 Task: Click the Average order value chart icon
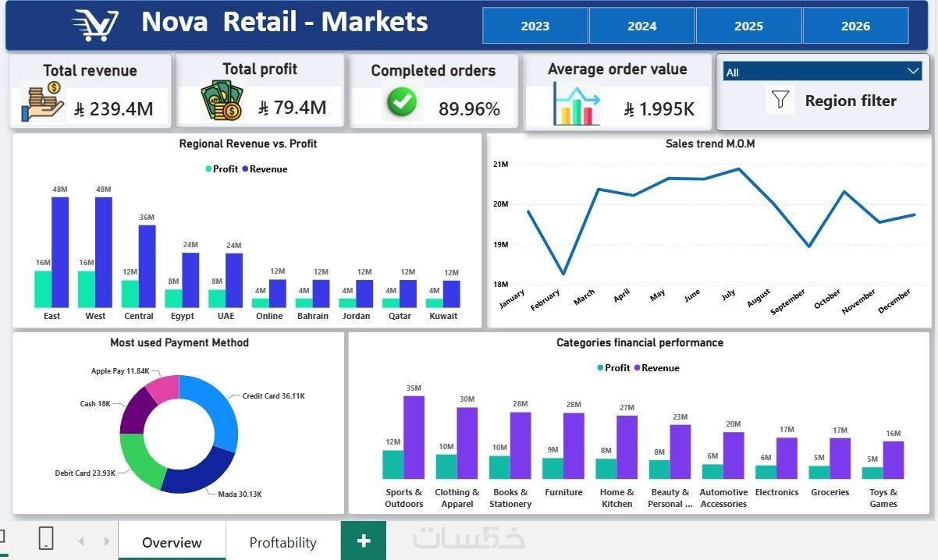pos(576,103)
